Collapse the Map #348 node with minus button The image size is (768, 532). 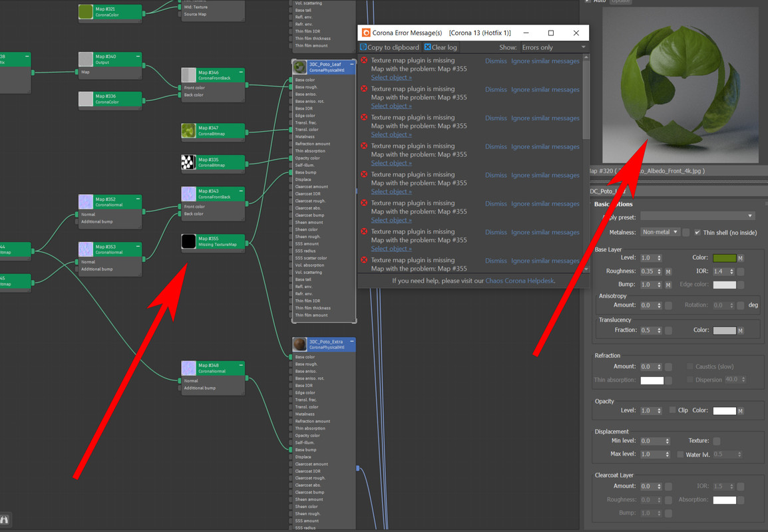pos(241,365)
